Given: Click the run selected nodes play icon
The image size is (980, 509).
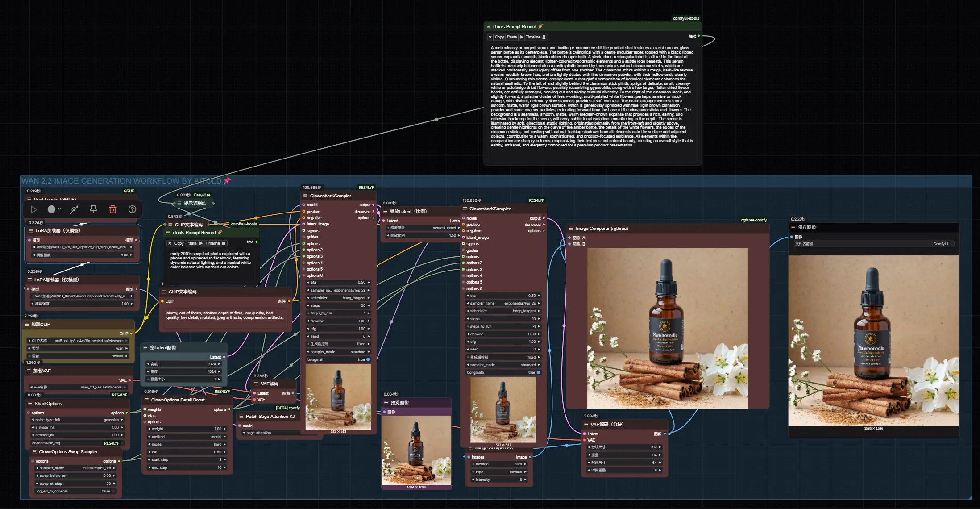Looking at the screenshot, I should click(34, 209).
